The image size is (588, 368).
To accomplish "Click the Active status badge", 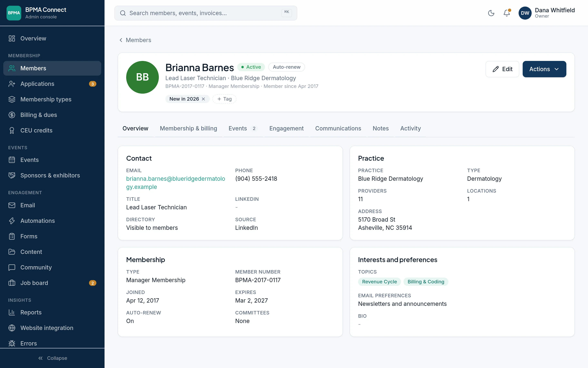I will pyautogui.click(x=251, y=67).
